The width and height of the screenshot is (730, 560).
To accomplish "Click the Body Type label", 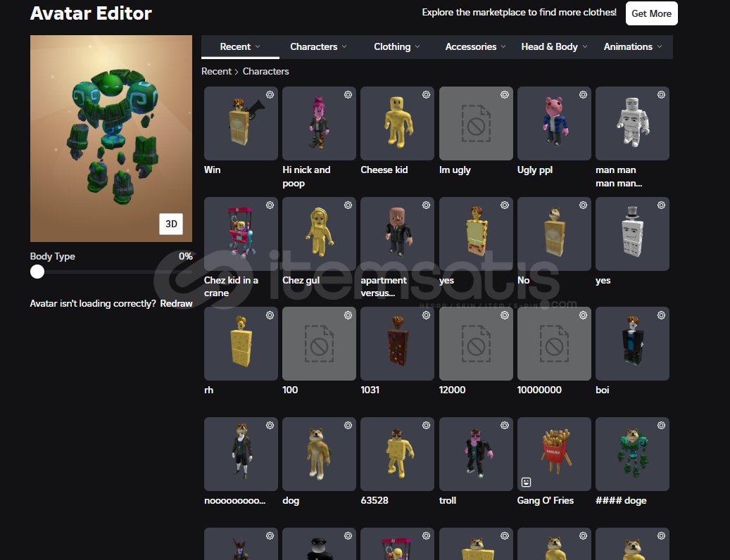I will [x=53, y=256].
